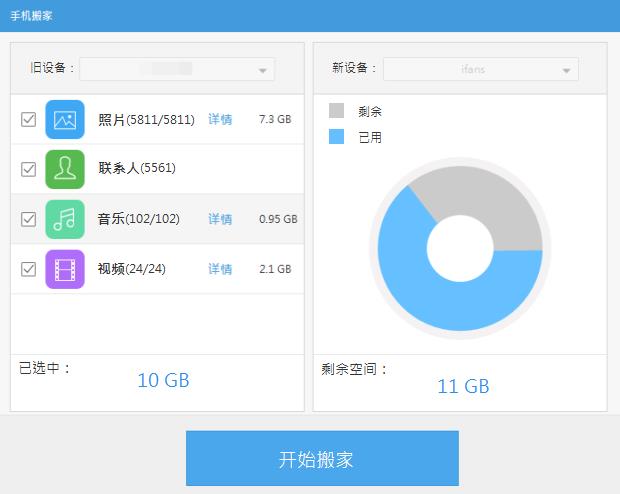Click the gray 剩余 legend swatch

click(x=336, y=111)
